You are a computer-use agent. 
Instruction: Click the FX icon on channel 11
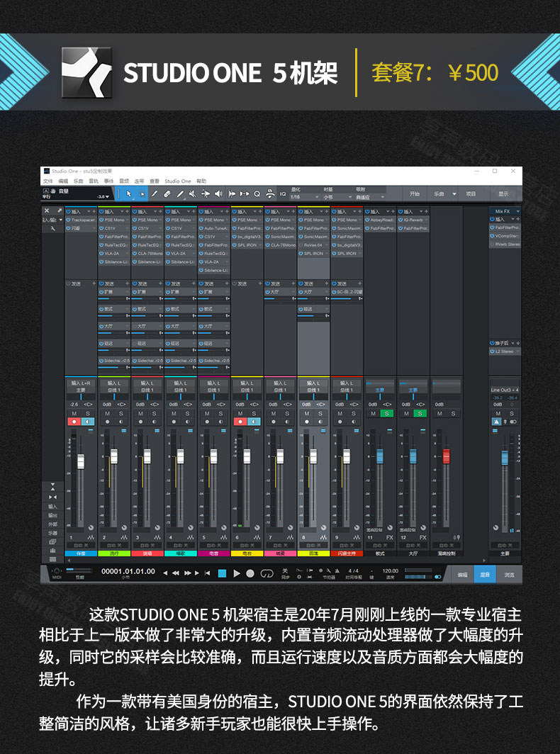[390, 538]
